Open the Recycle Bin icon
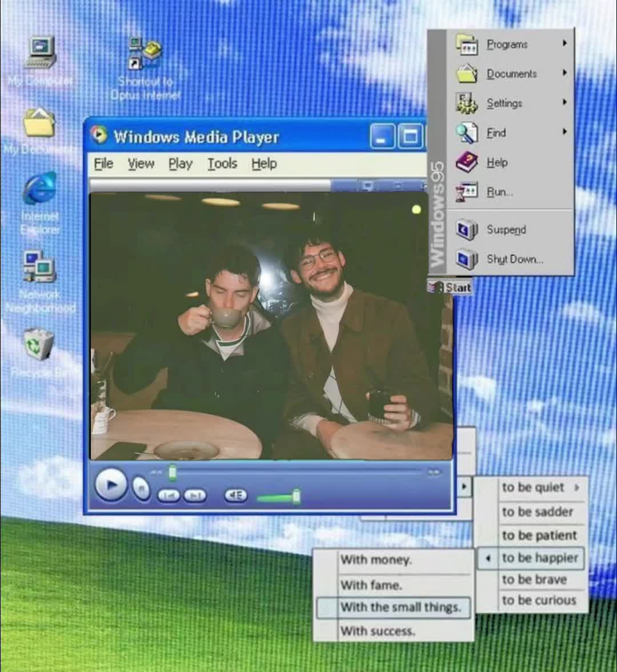This screenshot has height=672, width=617. coord(39,344)
